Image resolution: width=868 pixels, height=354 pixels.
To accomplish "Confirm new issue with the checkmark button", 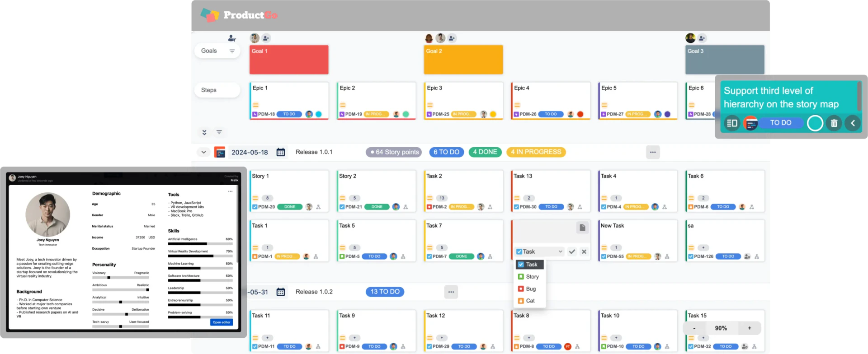I will tap(572, 252).
